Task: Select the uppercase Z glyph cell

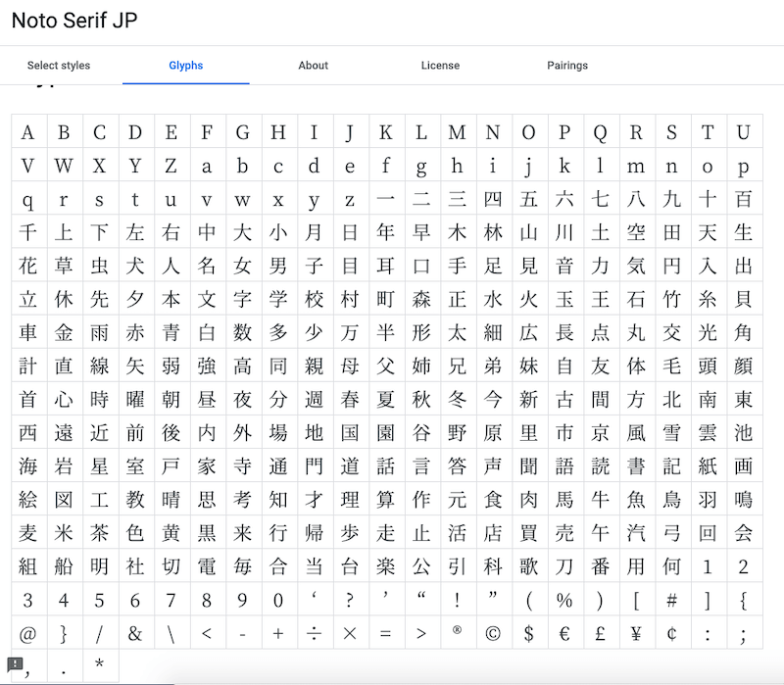Action: pyautogui.click(x=172, y=165)
